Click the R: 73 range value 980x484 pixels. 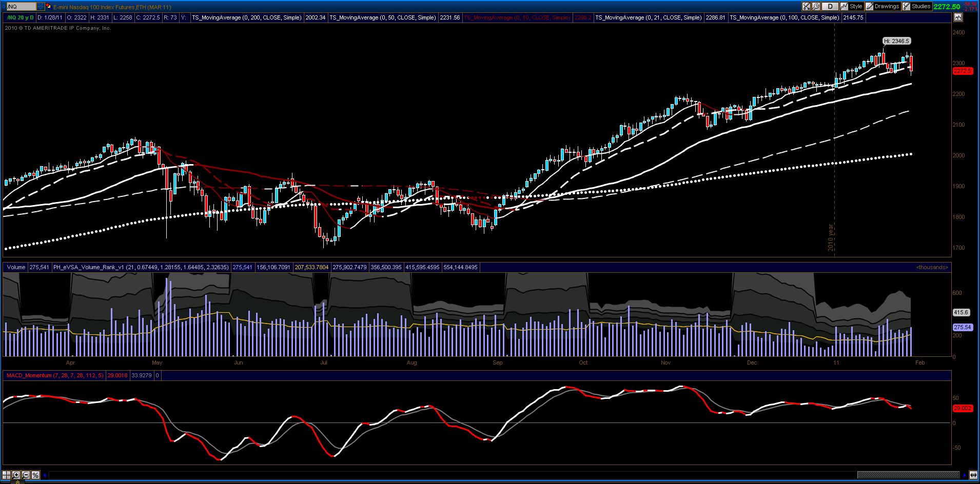[171, 17]
